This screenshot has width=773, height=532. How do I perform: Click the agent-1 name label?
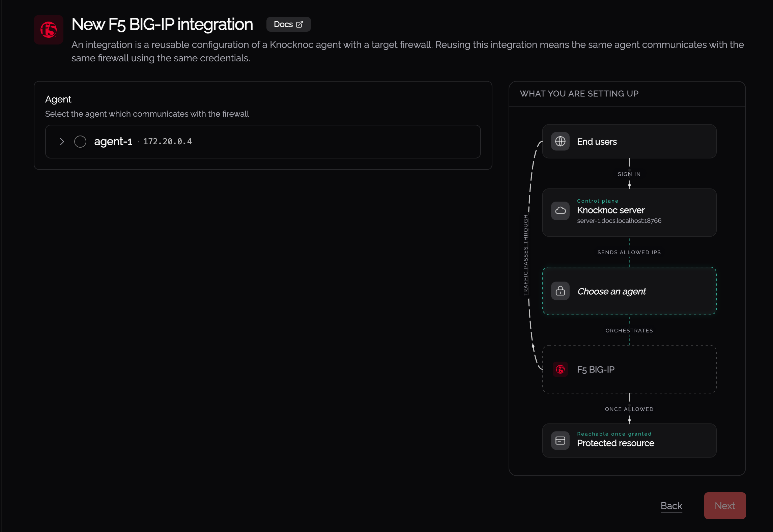(x=113, y=142)
